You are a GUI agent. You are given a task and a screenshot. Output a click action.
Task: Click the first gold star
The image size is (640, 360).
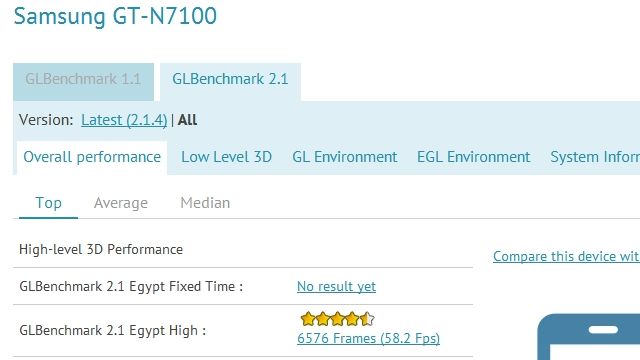pos(308,318)
